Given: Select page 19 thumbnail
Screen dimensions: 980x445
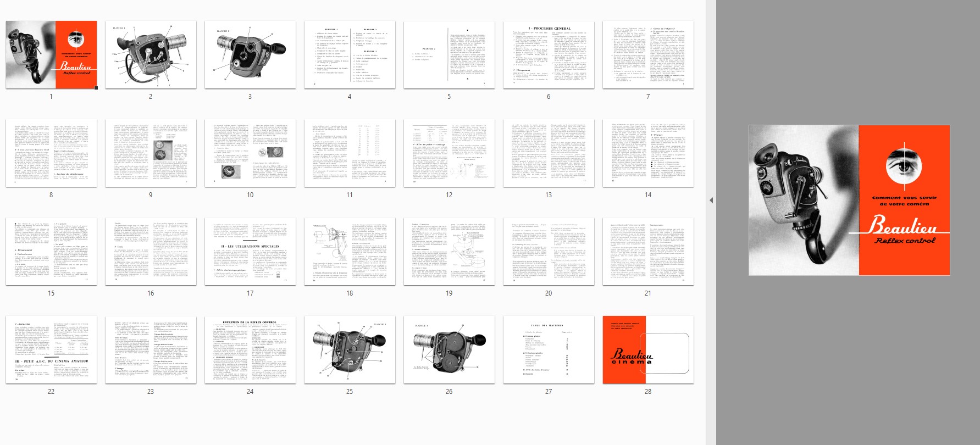Looking at the screenshot, I should coord(449,252).
